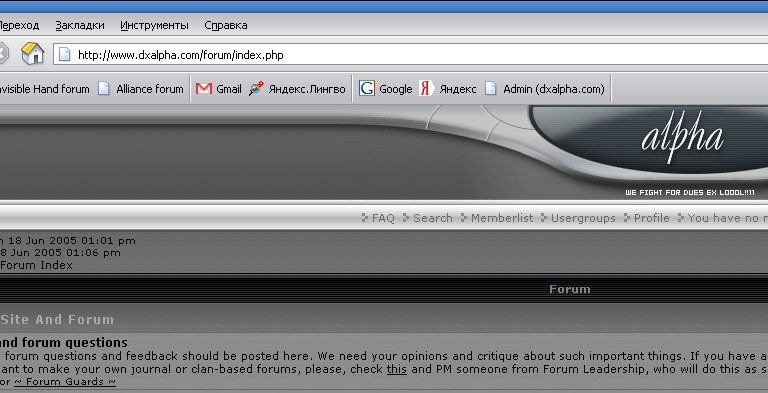
Task: Click the '8 Jun 2005 01:06 pm' text
Action: [60, 253]
